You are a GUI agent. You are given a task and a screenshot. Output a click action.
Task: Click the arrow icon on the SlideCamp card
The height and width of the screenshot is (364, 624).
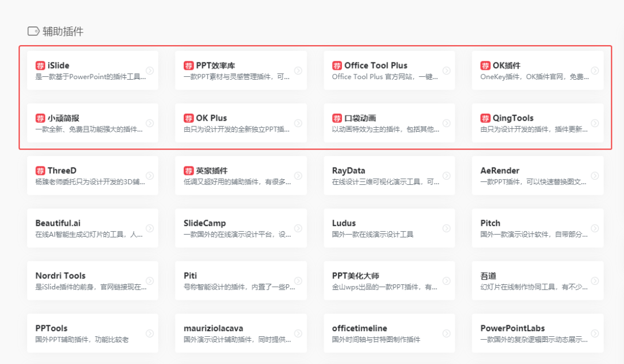click(298, 228)
